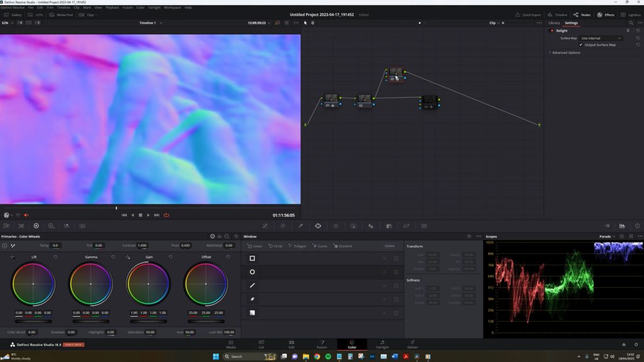The image size is (644, 362).
Task: Play the clip forward
Action: point(148,215)
